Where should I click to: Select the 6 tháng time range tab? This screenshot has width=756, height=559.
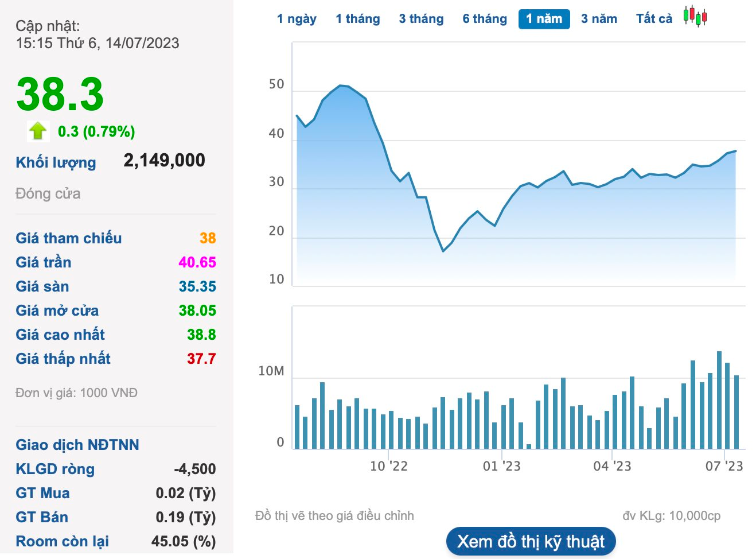pyautogui.click(x=485, y=19)
